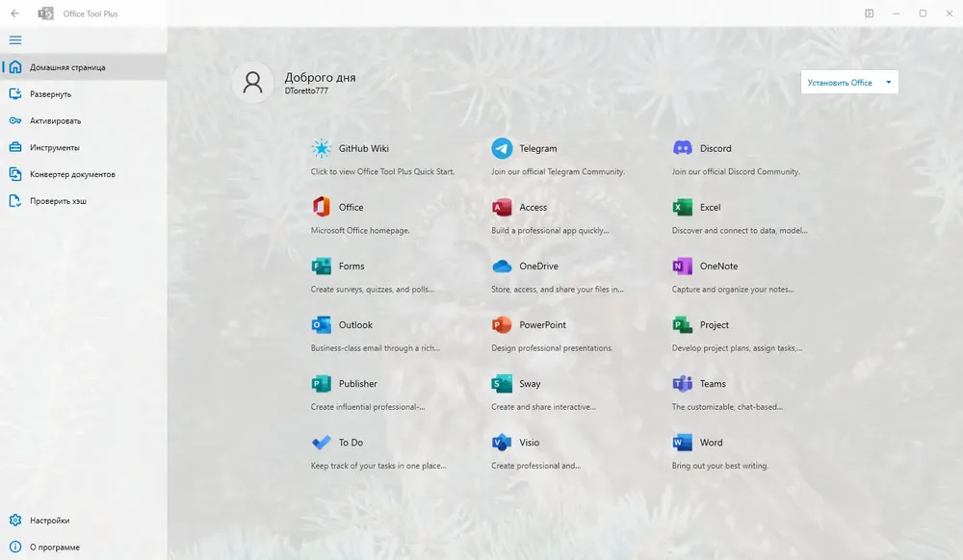Click 'Create surveys, quizzes, and polls...' text
Screen dimensions: 963x560
point(372,290)
